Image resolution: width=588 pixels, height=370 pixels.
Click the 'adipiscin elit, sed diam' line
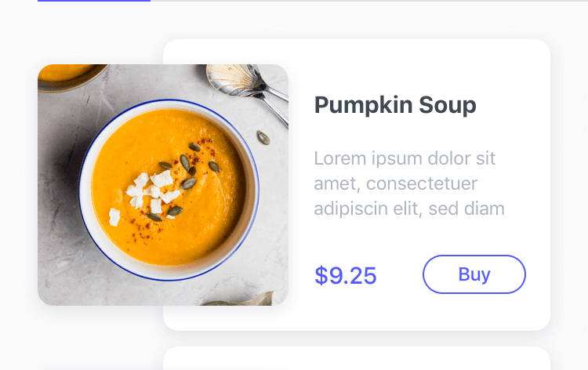tap(409, 209)
